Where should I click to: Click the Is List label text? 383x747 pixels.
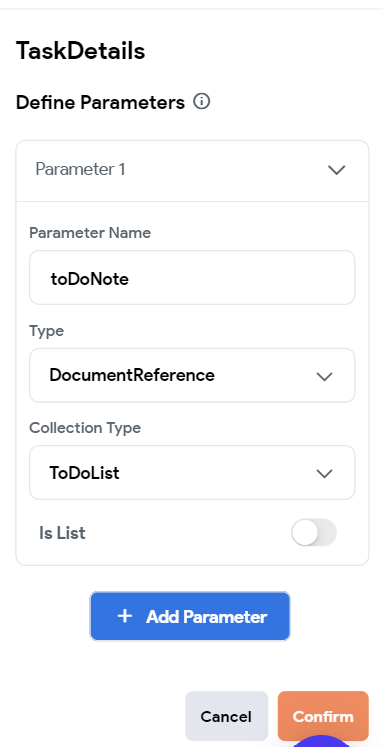coord(62,533)
